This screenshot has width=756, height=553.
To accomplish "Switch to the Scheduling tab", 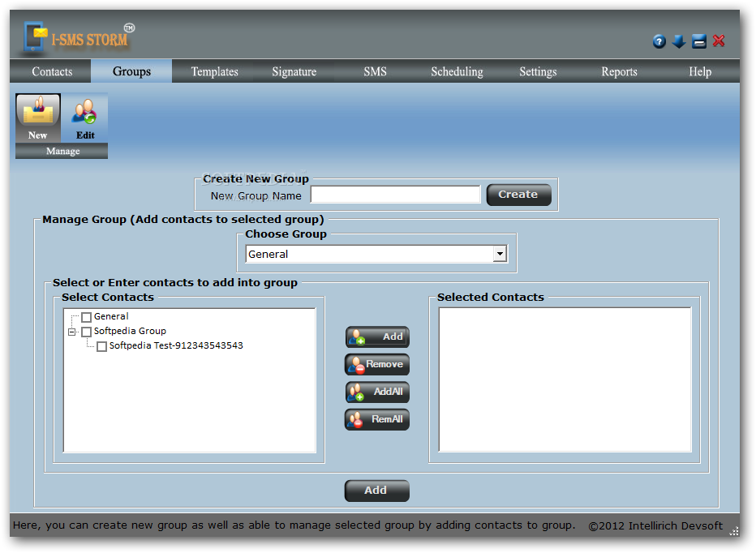I will tap(457, 71).
